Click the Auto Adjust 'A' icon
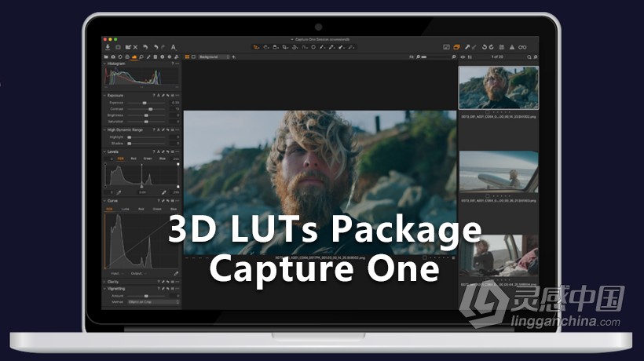The height and width of the screenshot is (361, 644). pyautogui.click(x=174, y=47)
